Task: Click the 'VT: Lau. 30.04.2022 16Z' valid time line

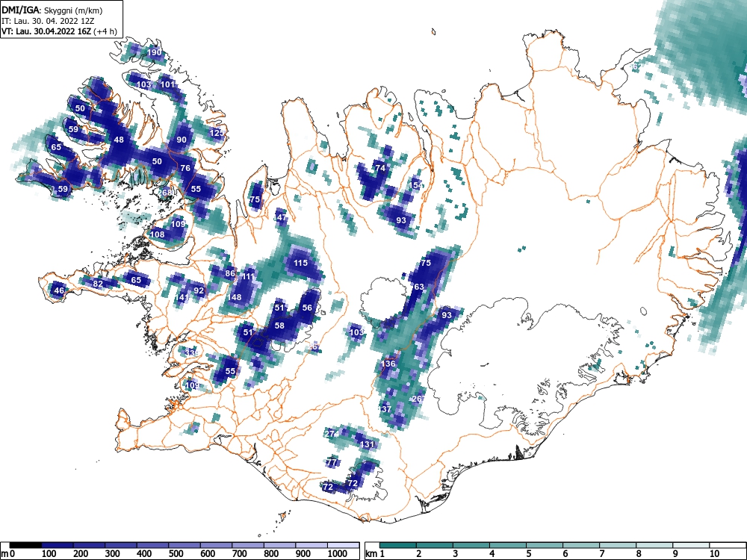Action: (47, 32)
